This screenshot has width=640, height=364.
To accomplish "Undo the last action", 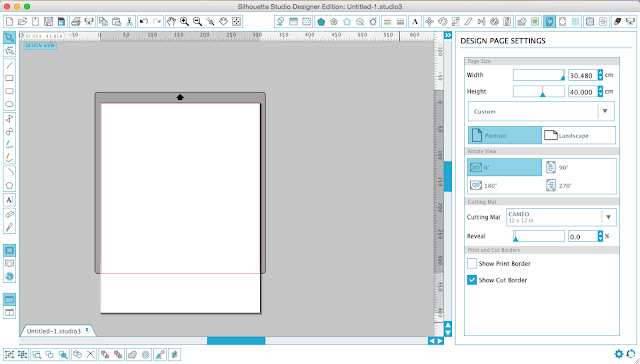I will [143, 21].
